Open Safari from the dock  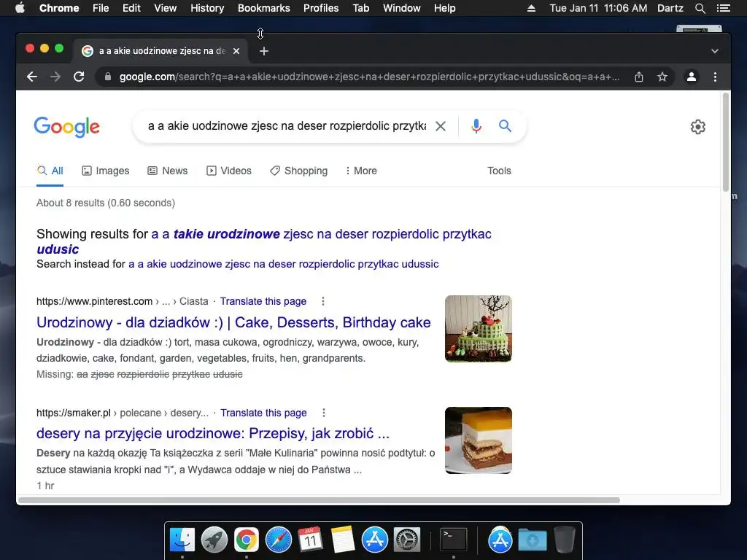click(278, 540)
